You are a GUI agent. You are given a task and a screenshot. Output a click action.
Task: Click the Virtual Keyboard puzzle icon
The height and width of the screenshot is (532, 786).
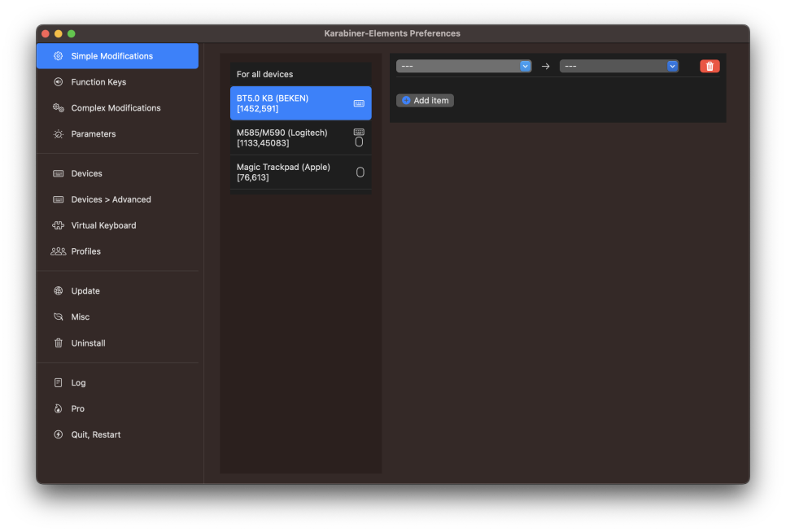58,225
